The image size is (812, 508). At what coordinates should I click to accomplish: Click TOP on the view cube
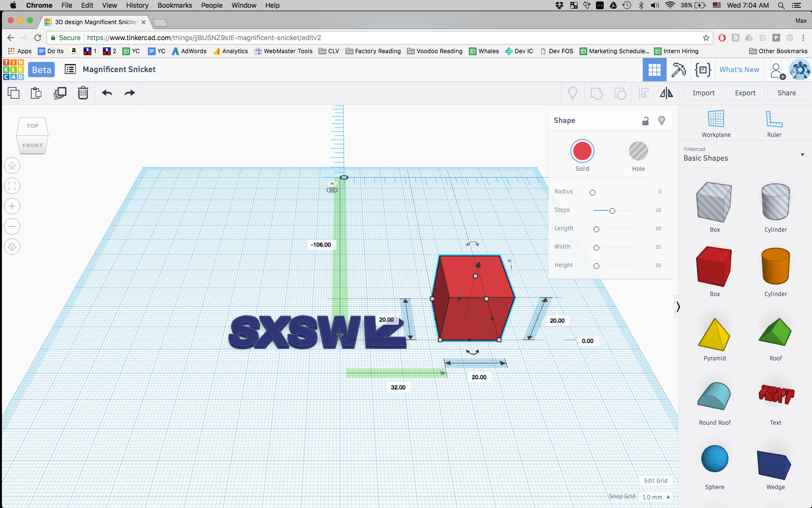click(32, 125)
